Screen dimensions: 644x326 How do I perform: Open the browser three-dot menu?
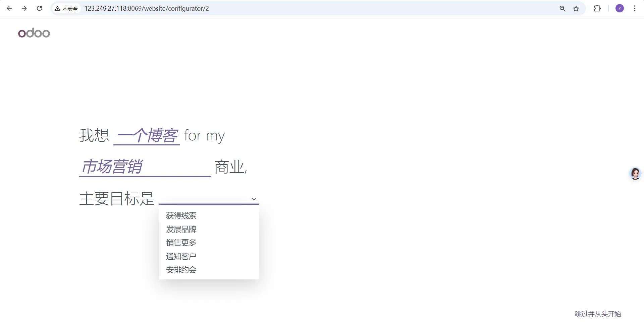coord(635,8)
